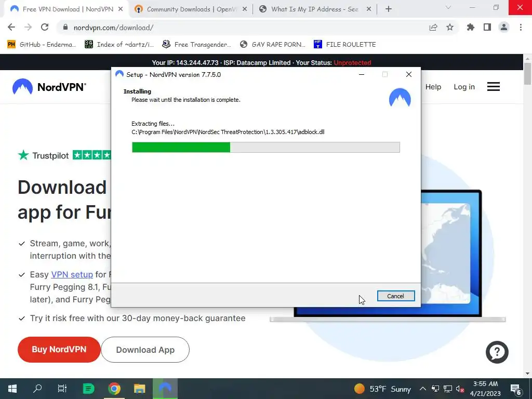Click Log in on NordVPN page
532x399 pixels.
click(464, 87)
